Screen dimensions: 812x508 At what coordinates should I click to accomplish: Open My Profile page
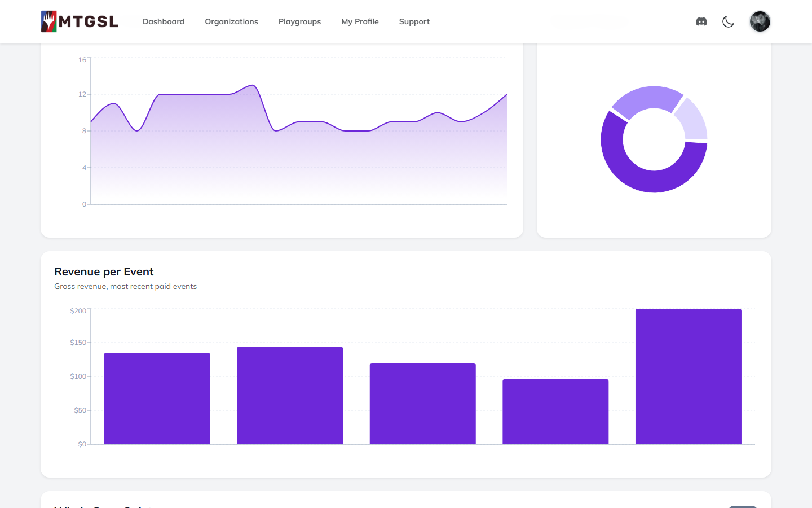click(360, 21)
